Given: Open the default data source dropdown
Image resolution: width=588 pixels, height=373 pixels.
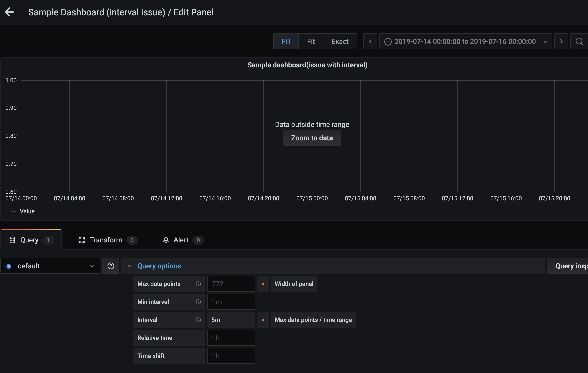Looking at the screenshot, I should (50, 266).
